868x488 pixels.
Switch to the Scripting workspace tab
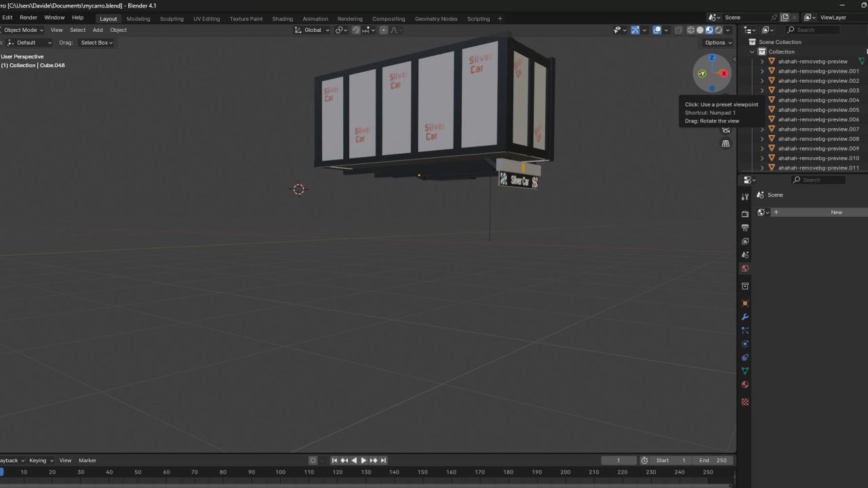(x=478, y=18)
